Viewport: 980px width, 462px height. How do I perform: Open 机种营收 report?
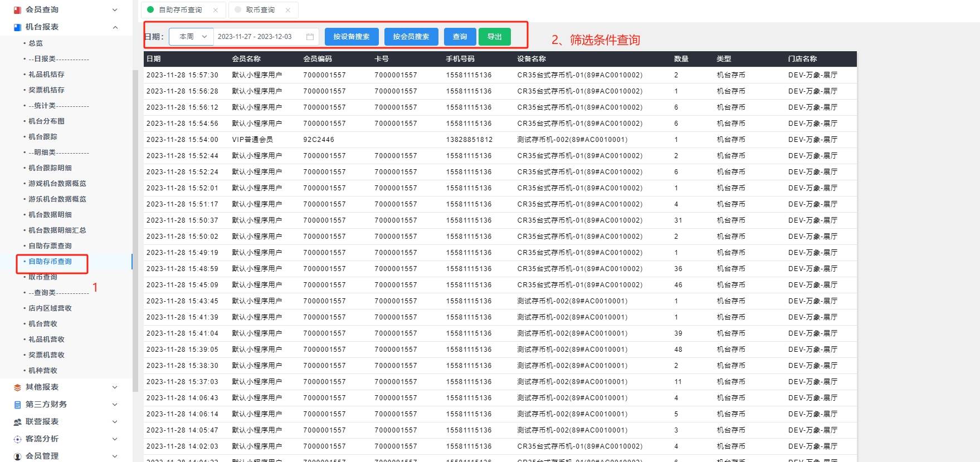[43, 371]
